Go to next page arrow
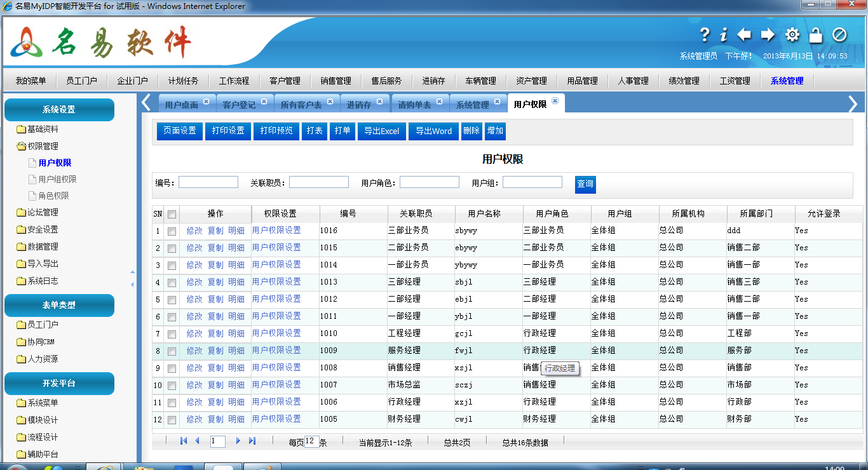Image resolution: width=868 pixels, height=470 pixels. click(x=238, y=441)
